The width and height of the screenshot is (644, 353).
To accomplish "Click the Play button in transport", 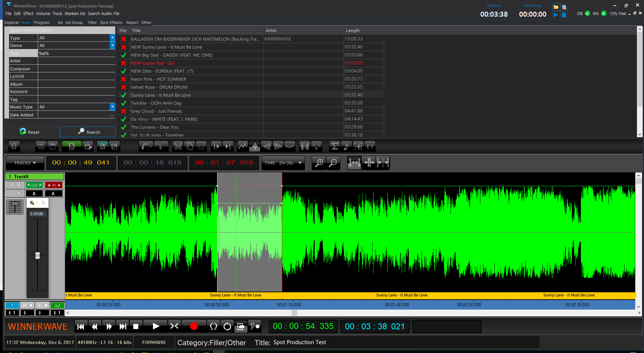I will tap(156, 326).
